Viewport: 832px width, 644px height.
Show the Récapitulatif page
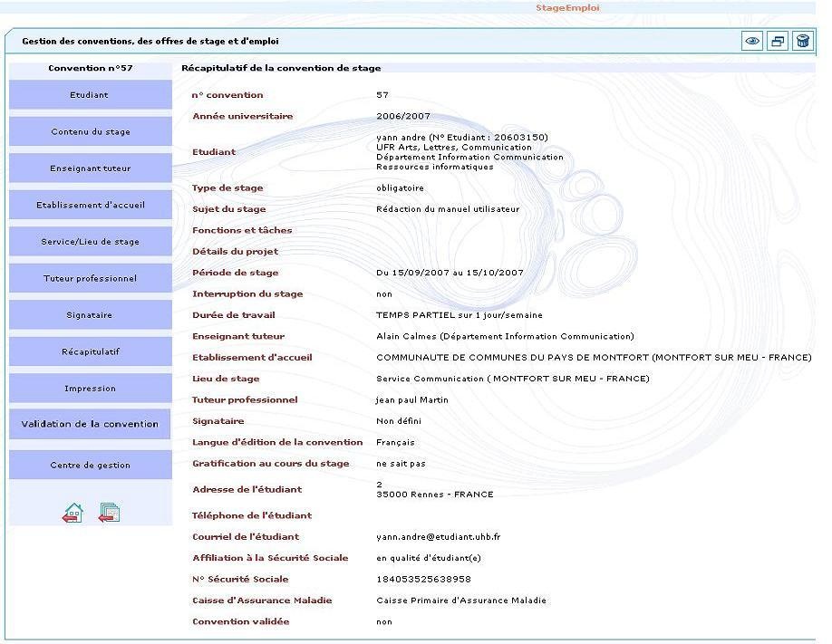click(x=90, y=351)
